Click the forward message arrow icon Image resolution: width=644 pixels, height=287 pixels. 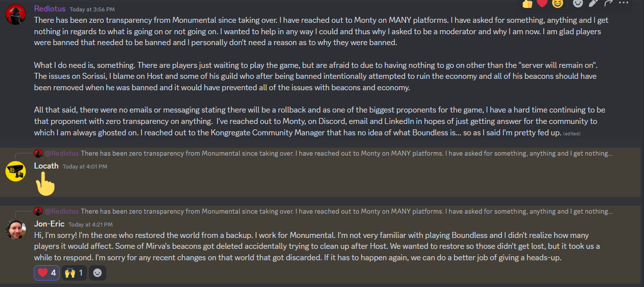(609, 3)
